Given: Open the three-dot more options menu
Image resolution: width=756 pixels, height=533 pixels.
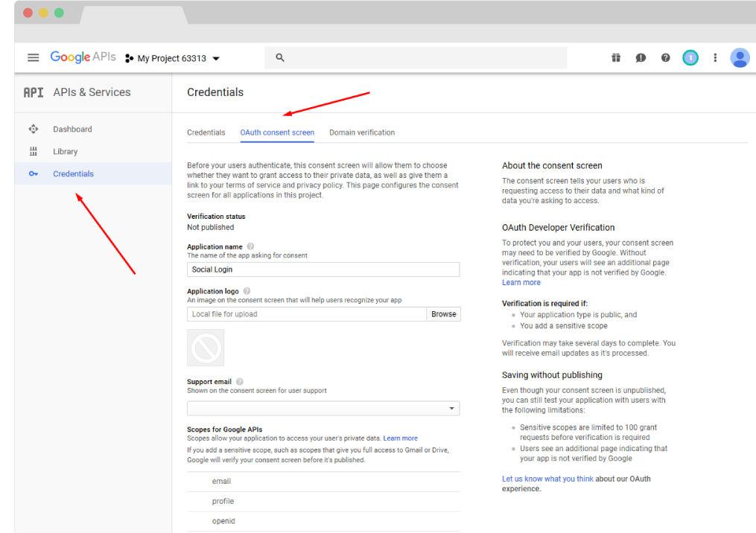Looking at the screenshot, I should tap(715, 58).
